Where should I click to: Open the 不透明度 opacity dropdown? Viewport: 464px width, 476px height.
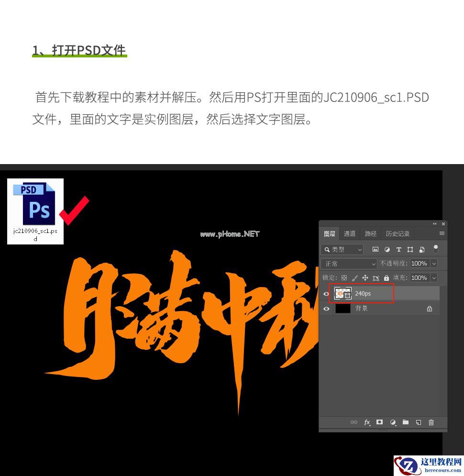[433, 264]
